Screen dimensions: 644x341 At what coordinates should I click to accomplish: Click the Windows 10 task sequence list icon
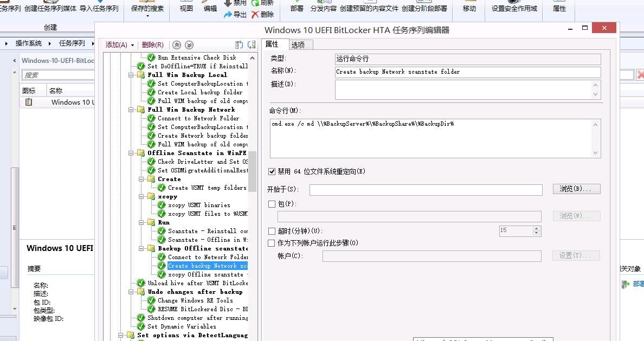point(29,102)
